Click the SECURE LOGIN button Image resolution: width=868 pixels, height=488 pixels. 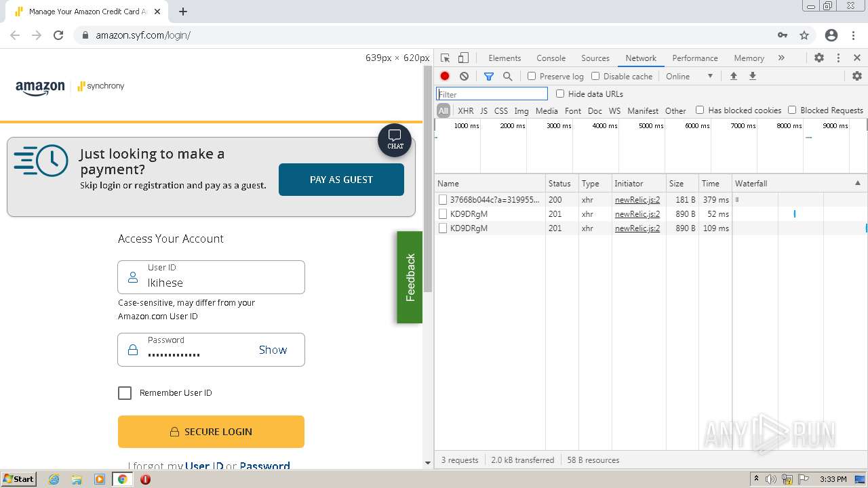click(x=211, y=432)
